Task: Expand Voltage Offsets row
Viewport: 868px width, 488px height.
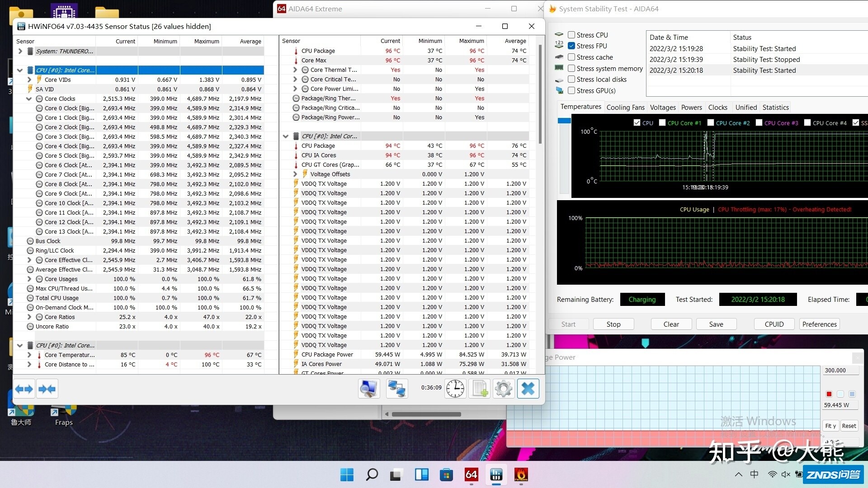Action: pyautogui.click(x=295, y=174)
